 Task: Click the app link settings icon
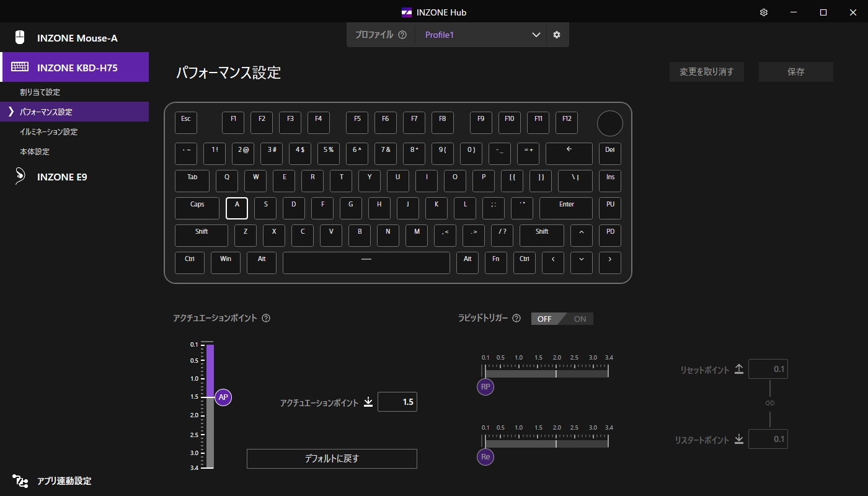(20, 480)
